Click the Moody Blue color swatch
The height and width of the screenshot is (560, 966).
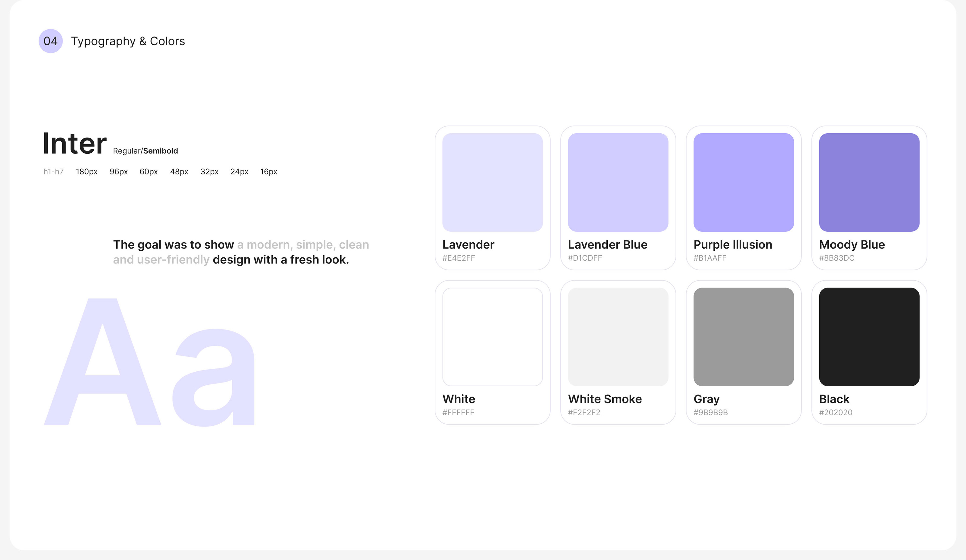(869, 182)
